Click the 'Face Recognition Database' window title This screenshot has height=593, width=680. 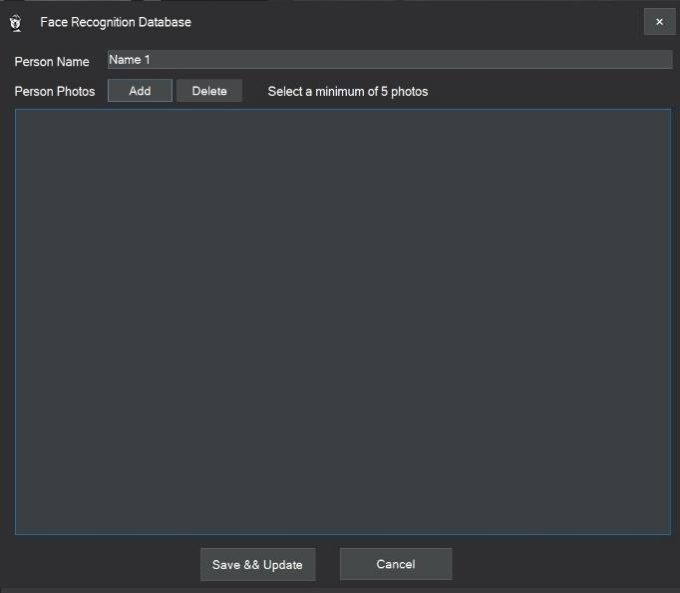115,22
